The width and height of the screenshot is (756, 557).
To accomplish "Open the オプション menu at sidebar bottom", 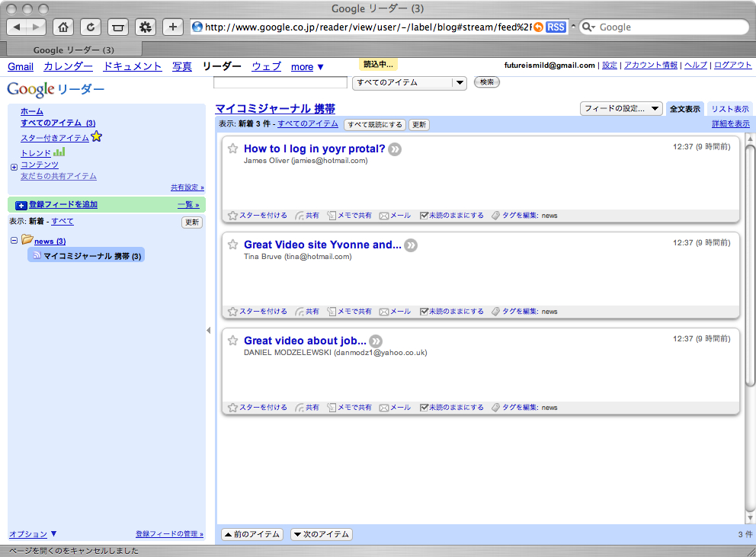I will click(33, 534).
